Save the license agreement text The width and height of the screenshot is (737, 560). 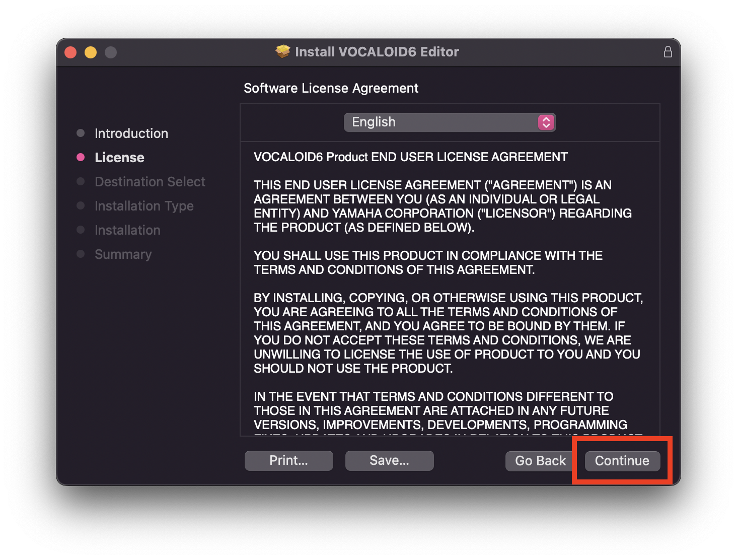point(389,460)
